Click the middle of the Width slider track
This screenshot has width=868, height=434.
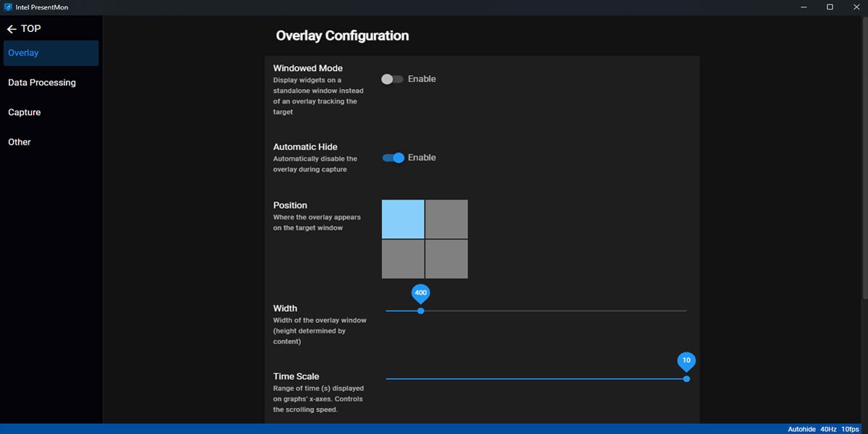pyautogui.click(x=536, y=311)
